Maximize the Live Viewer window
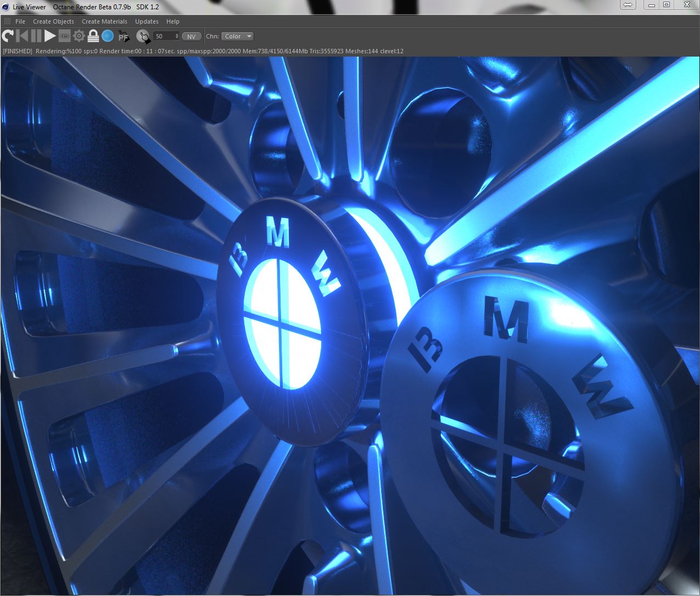The width and height of the screenshot is (700, 596). click(667, 5)
